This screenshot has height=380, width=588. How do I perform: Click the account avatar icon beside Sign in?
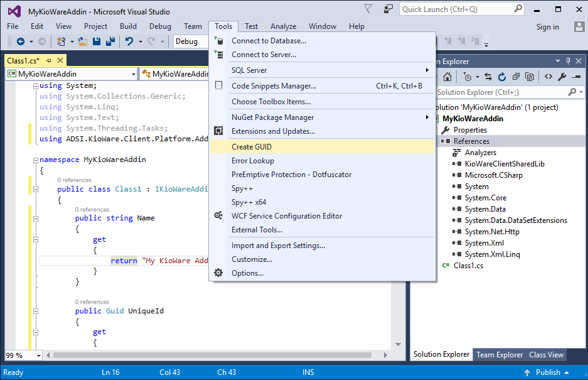pos(579,26)
